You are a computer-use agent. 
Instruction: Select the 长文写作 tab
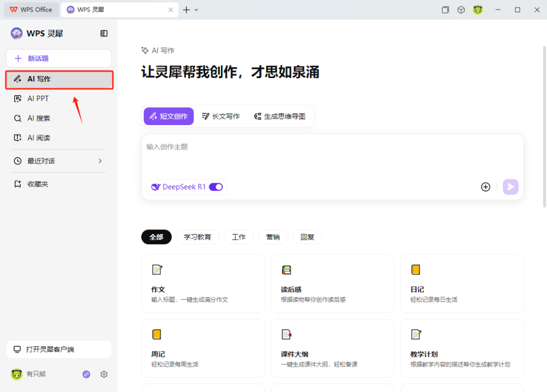221,116
